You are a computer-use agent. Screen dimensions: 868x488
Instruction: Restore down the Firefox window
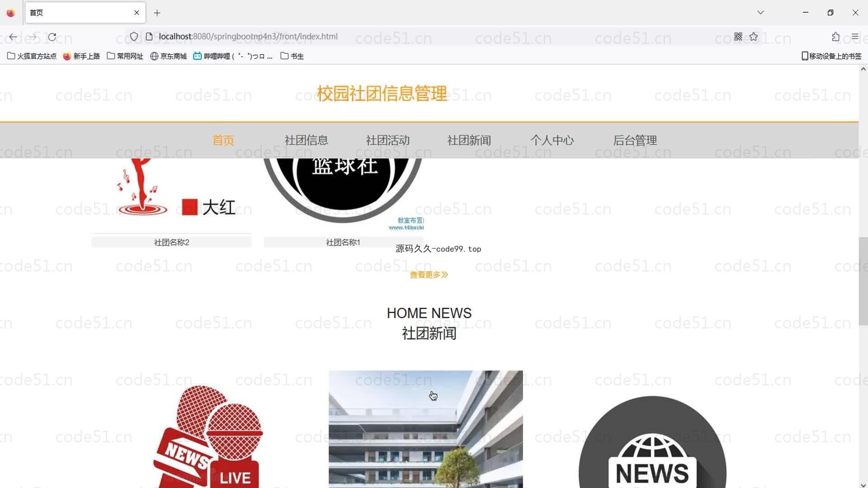coord(830,13)
